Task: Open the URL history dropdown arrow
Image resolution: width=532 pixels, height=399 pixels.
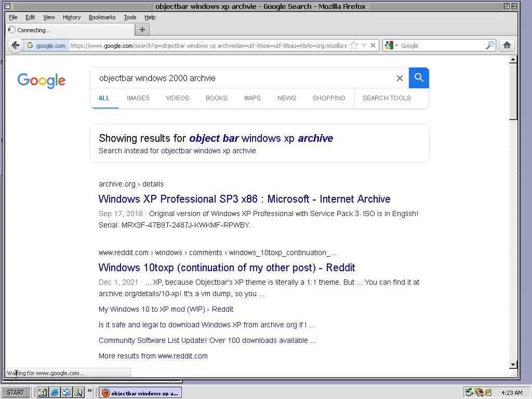Action: [x=364, y=46]
